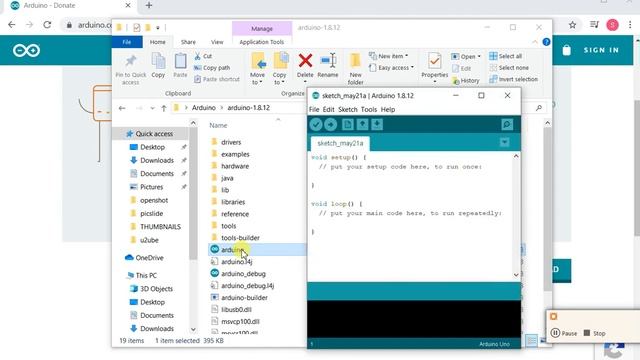
Task: Click the Open button in ribbon
Action: pyautogui.click(x=466, y=56)
